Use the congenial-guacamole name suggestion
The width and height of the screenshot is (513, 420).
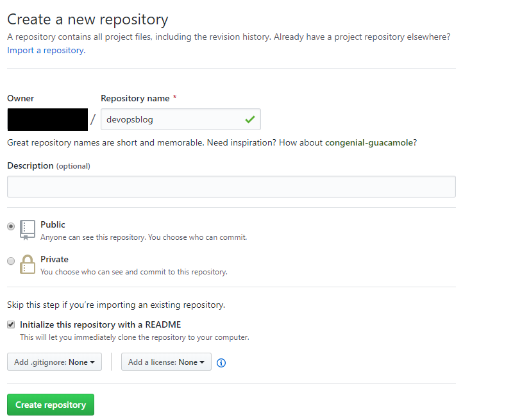(369, 142)
